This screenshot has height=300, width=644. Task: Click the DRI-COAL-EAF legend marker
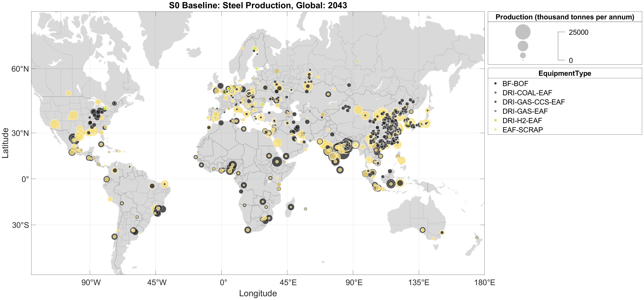click(496, 93)
